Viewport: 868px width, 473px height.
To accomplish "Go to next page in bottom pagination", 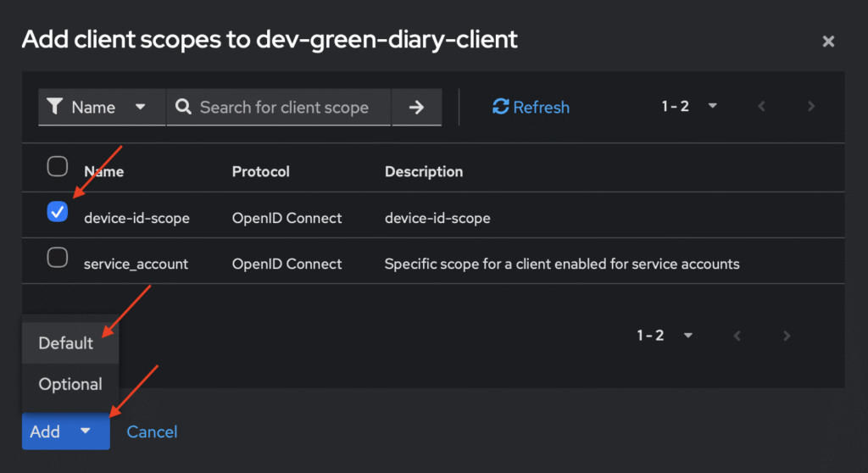I will (787, 336).
